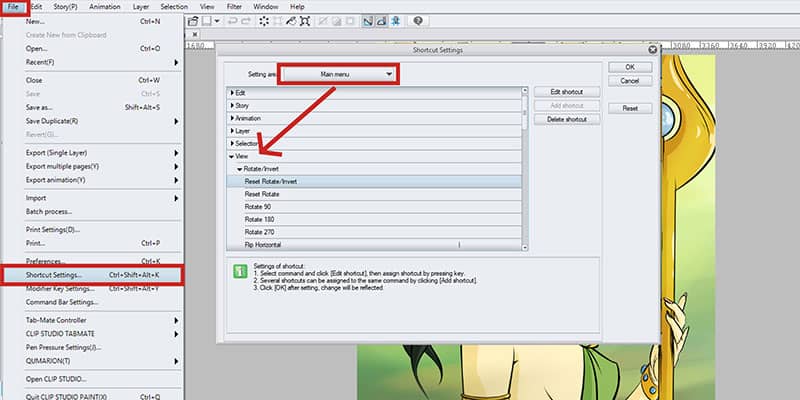Open the Tab-Mate Controller submenu

click(x=93, y=320)
